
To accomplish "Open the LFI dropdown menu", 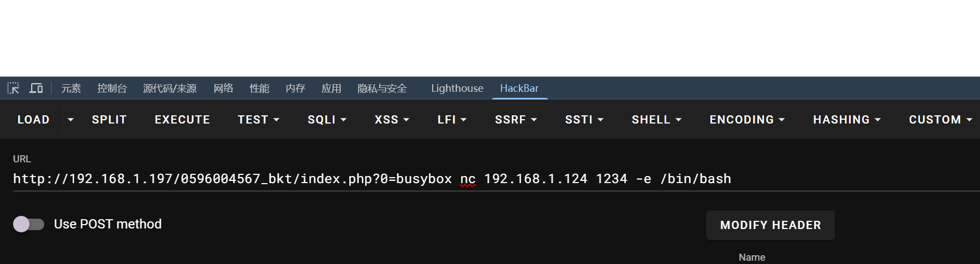I will click(452, 120).
